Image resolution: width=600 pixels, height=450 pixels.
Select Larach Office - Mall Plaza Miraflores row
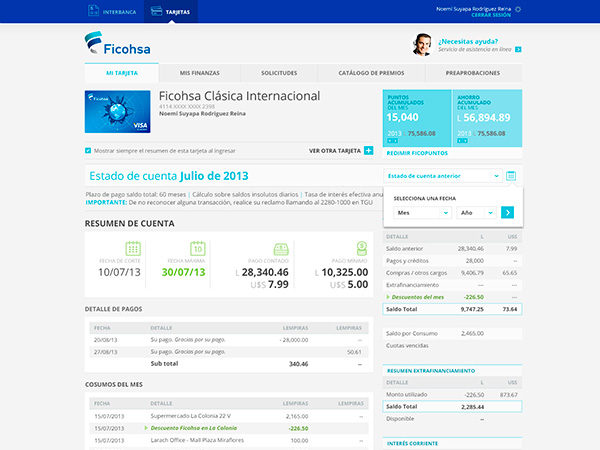pyautogui.click(x=229, y=440)
